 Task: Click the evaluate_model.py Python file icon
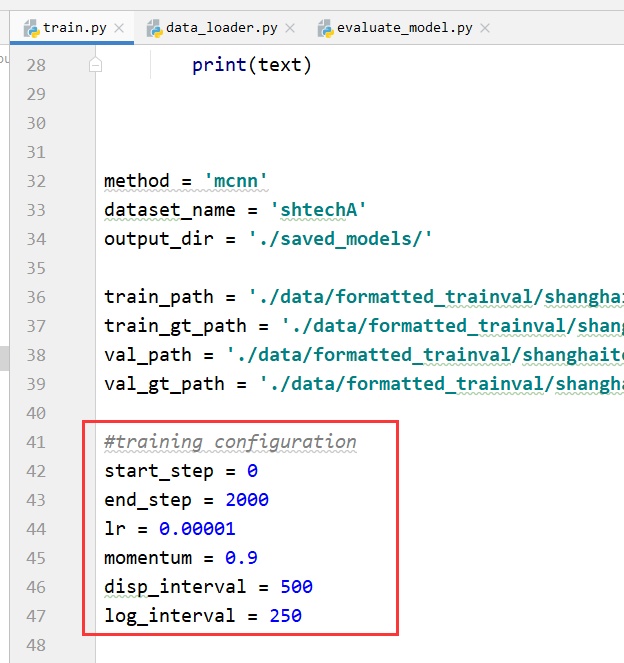click(x=326, y=28)
